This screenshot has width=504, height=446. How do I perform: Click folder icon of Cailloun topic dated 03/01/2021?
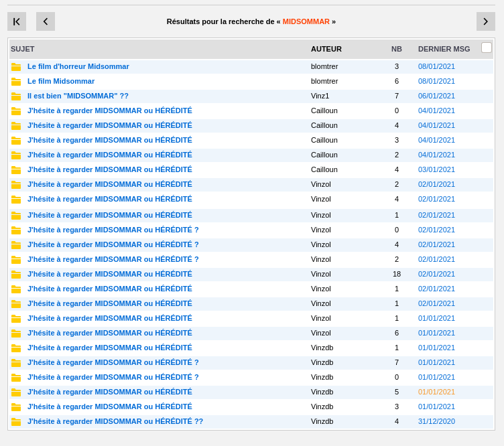click(x=16, y=170)
